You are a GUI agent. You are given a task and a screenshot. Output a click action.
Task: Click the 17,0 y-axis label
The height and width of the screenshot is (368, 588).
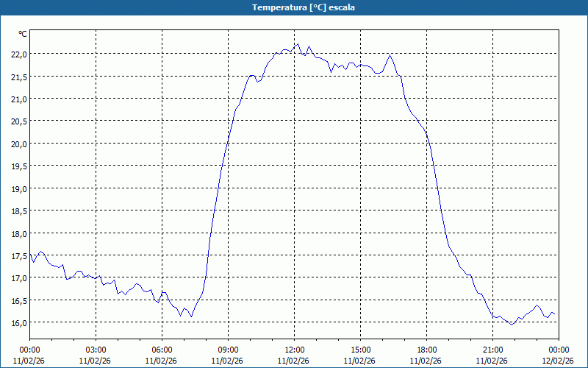click(x=19, y=278)
